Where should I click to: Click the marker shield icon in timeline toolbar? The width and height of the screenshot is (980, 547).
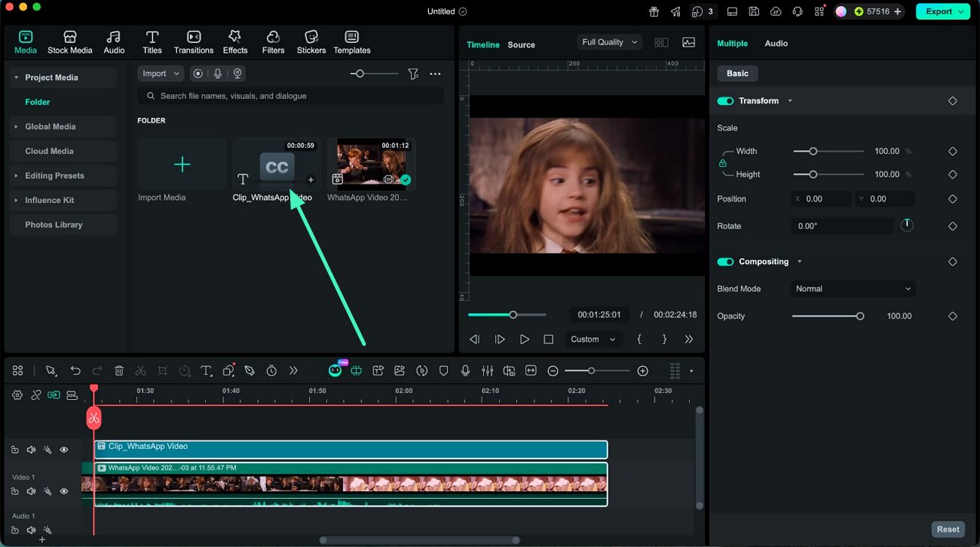pos(444,370)
